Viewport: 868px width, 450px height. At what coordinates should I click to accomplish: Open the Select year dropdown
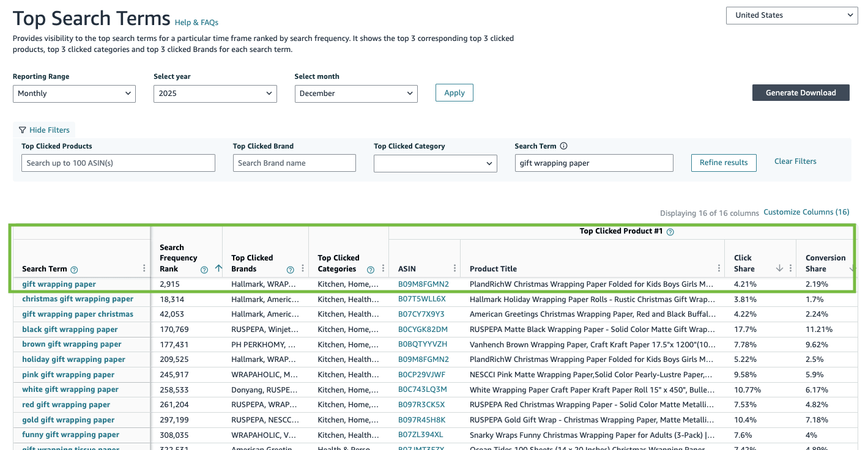pyautogui.click(x=215, y=94)
